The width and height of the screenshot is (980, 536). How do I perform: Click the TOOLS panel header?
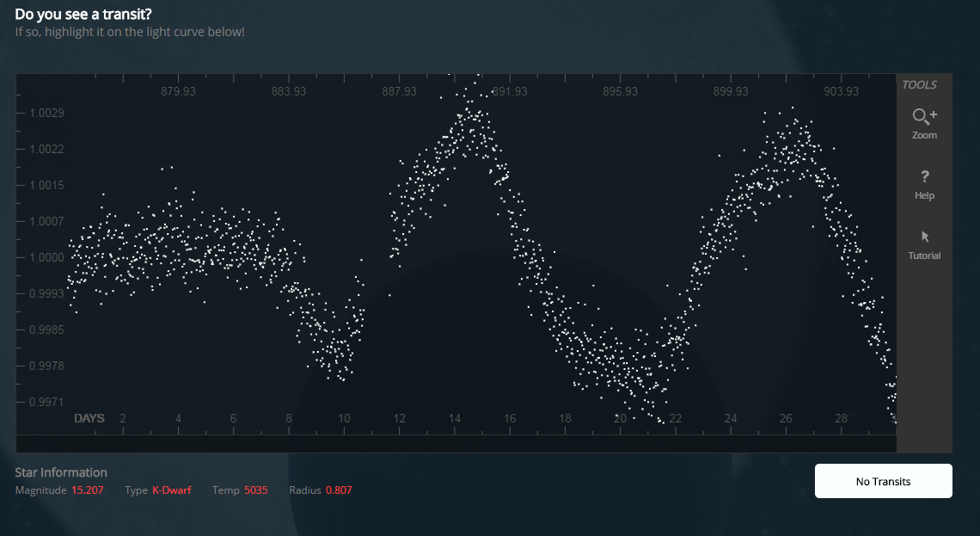pyautogui.click(x=919, y=84)
